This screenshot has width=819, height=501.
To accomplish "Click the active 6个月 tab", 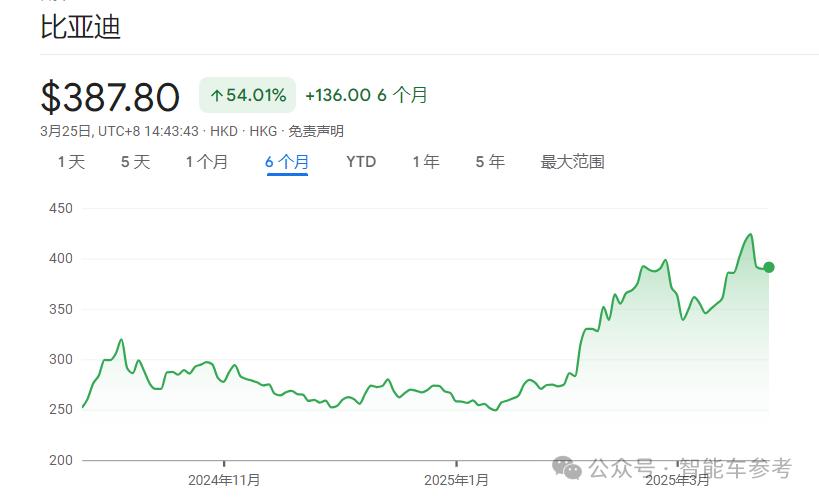I will (287, 162).
